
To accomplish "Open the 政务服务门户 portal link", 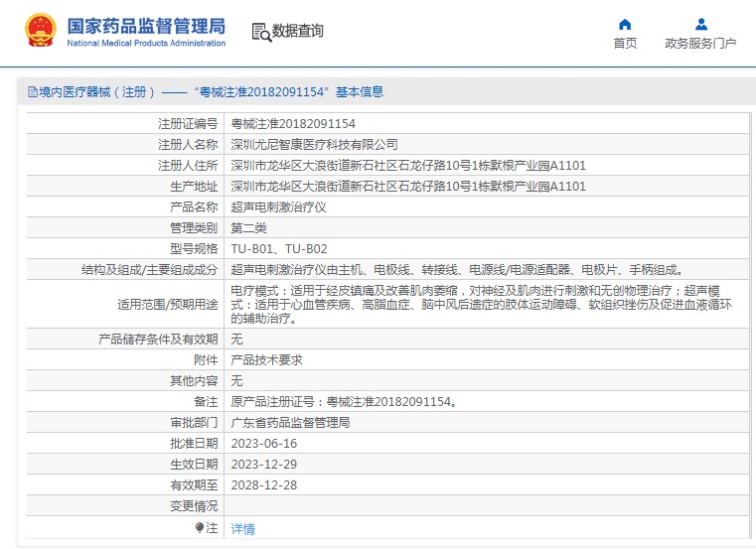I will [x=700, y=43].
